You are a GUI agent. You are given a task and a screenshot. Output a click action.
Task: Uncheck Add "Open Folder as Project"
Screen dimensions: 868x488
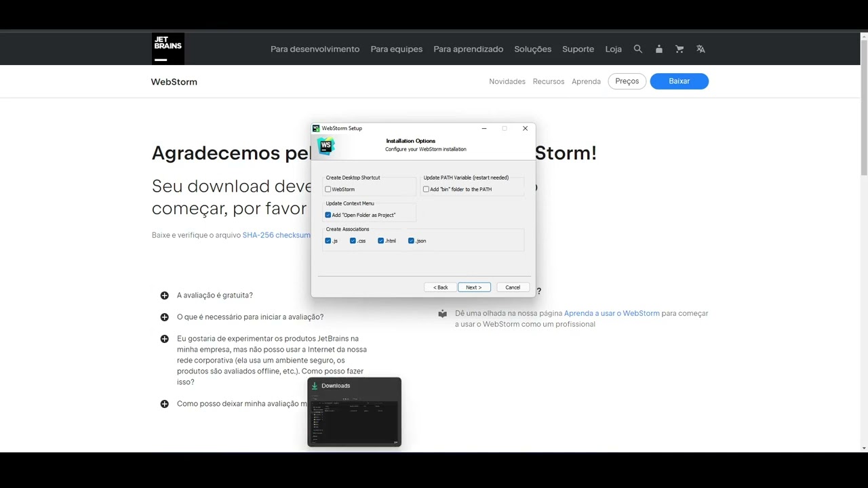[328, 216]
